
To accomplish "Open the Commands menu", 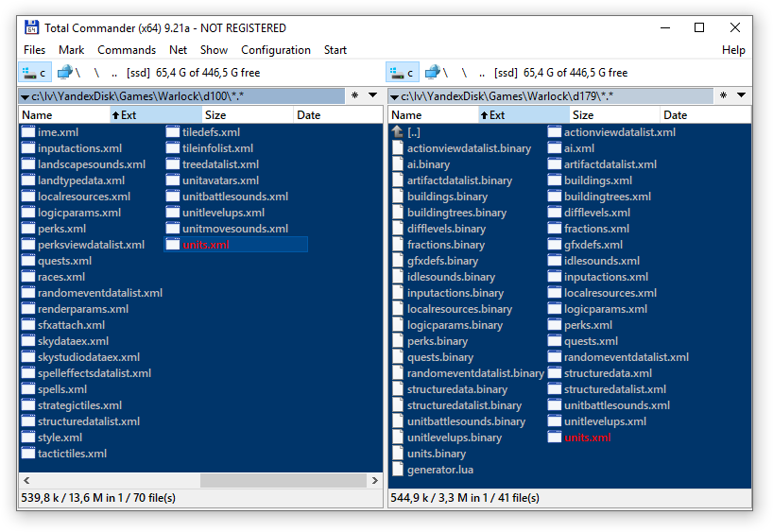I will coord(127,50).
